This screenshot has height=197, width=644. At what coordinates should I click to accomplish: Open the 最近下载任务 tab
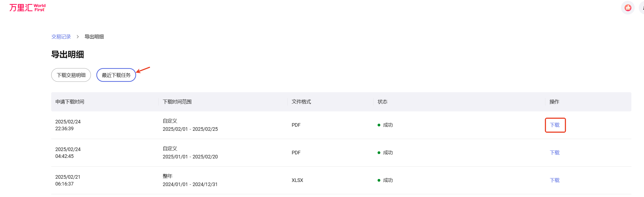(x=116, y=75)
